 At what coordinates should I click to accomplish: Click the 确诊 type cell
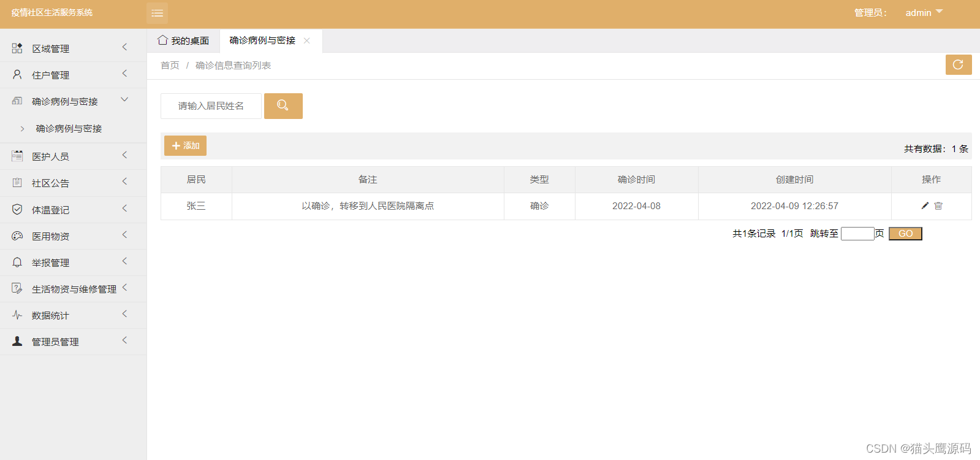coord(539,206)
